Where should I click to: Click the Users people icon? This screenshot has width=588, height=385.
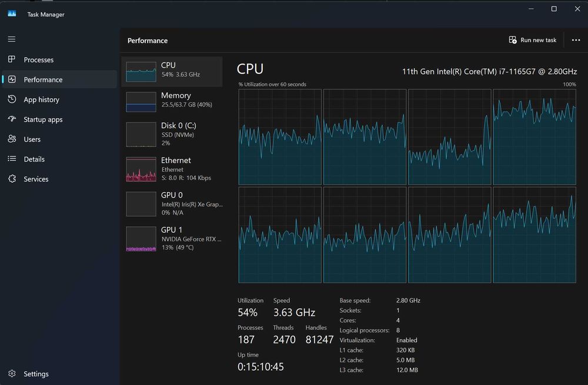click(12, 139)
